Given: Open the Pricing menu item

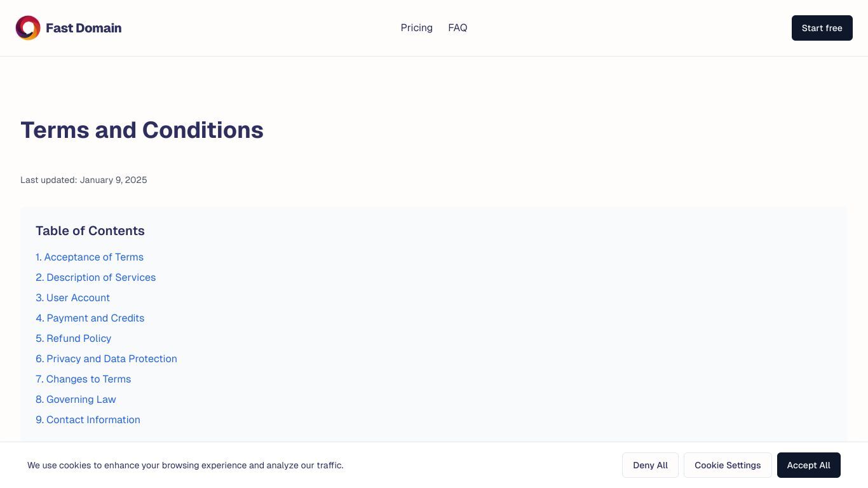Looking at the screenshot, I should [x=417, y=28].
